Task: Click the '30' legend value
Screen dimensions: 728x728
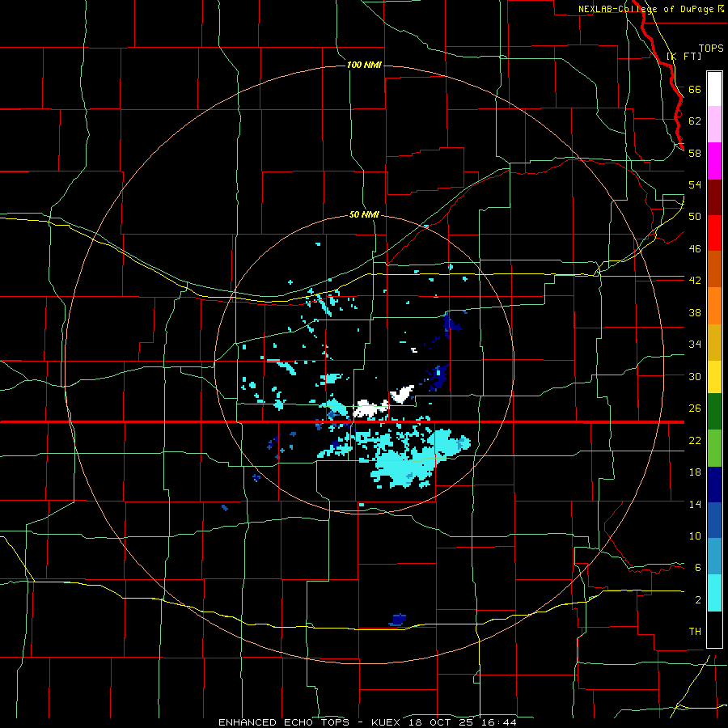Action: pos(695,376)
